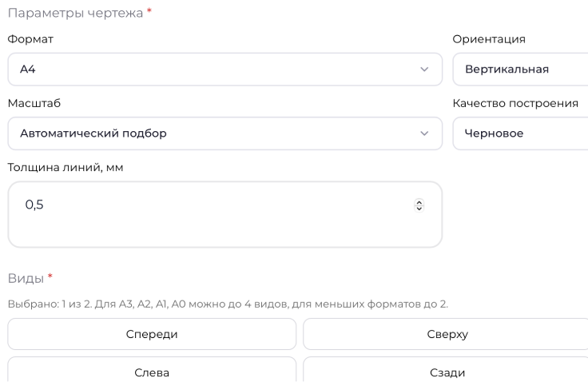Open the Формат dropdown showing A4
Screen dimensions: 588x382
pyautogui.click(x=216, y=70)
